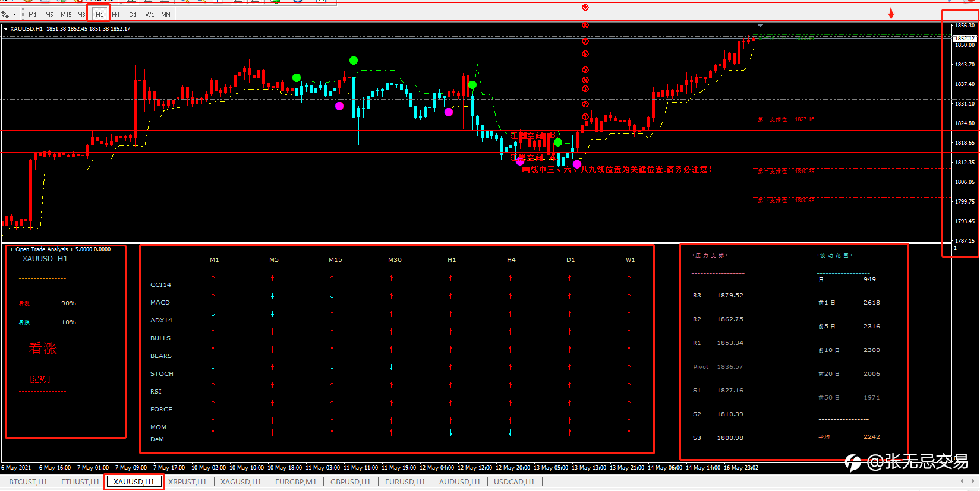The image size is (980, 491).
Task: Change timeframe to H4 in toolbar
Action: click(x=116, y=14)
